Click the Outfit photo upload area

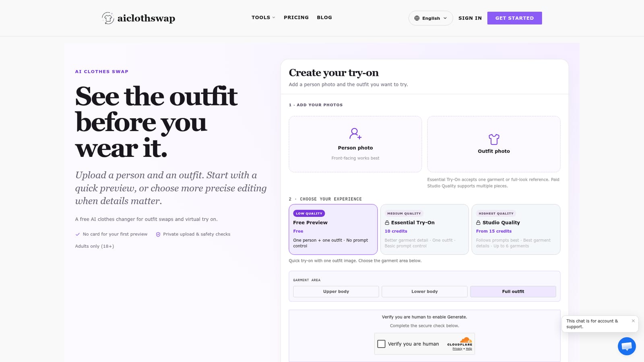494,144
